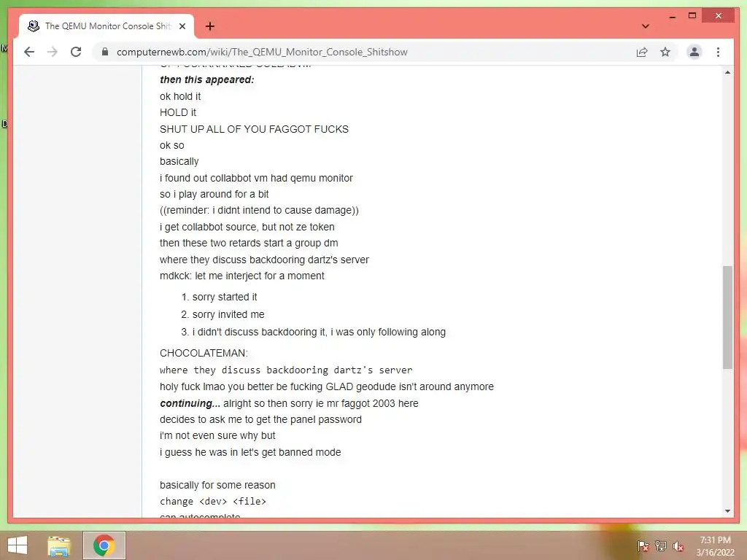This screenshot has width=747, height=560.
Task: Click the 'change <dev> <file>' code text
Action: pyautogui.click(x=213, y=502)
